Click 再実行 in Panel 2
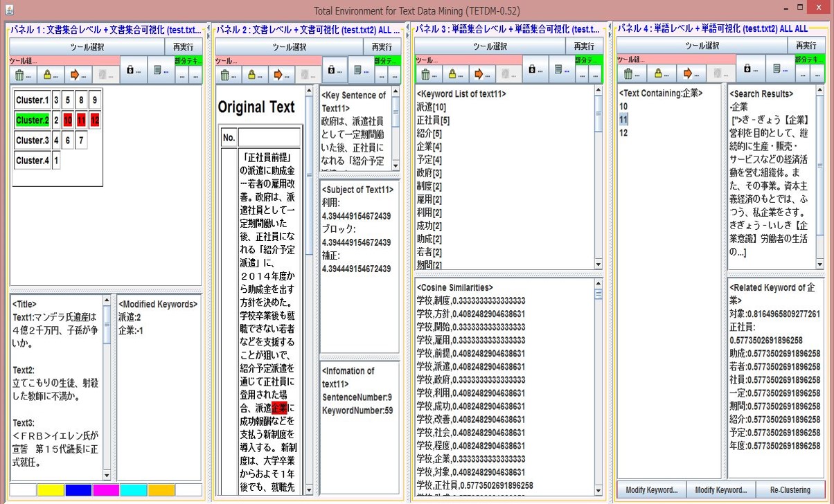The height and width of the screenshot is (504, 834). 382,47
